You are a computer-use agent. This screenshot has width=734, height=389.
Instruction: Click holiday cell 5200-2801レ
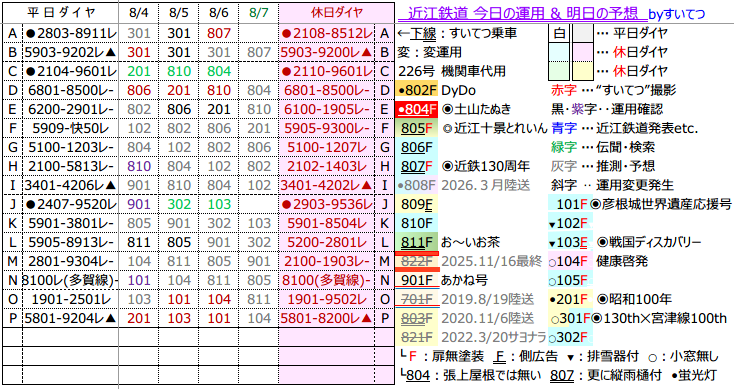[x=327, y=242]
